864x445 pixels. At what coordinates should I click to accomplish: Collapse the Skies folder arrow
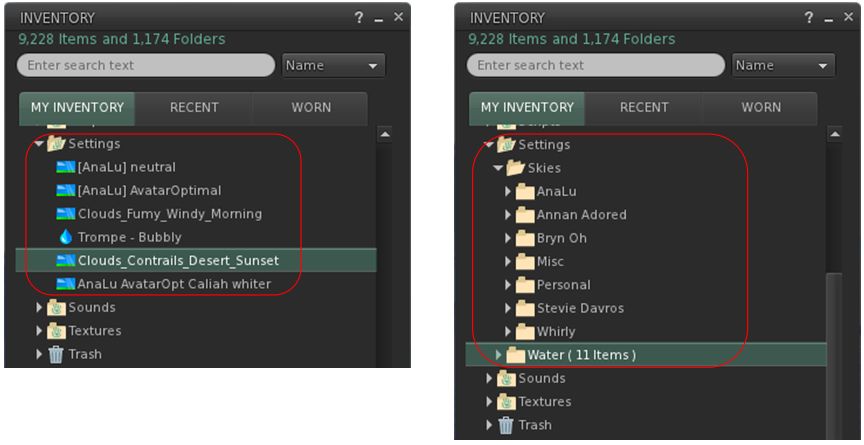tap(499, 168)
